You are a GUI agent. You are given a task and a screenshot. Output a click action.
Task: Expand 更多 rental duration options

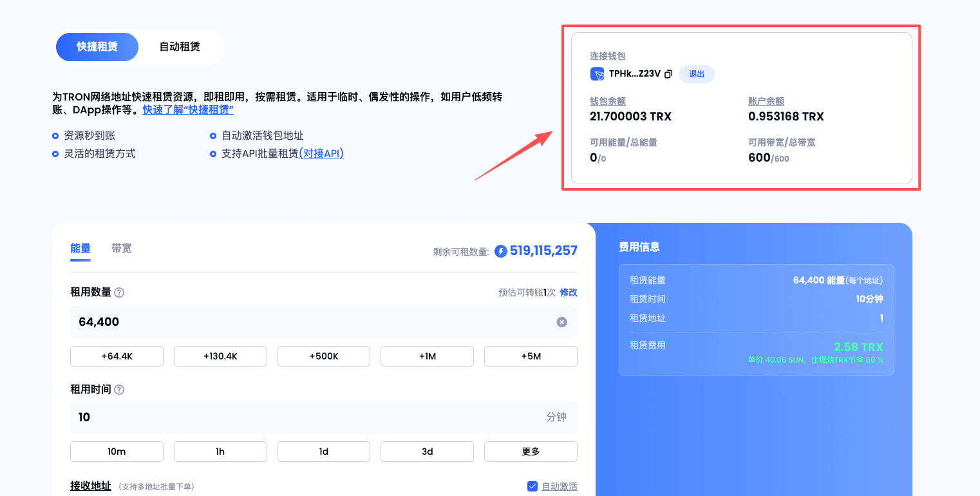[x=531, y=452]
